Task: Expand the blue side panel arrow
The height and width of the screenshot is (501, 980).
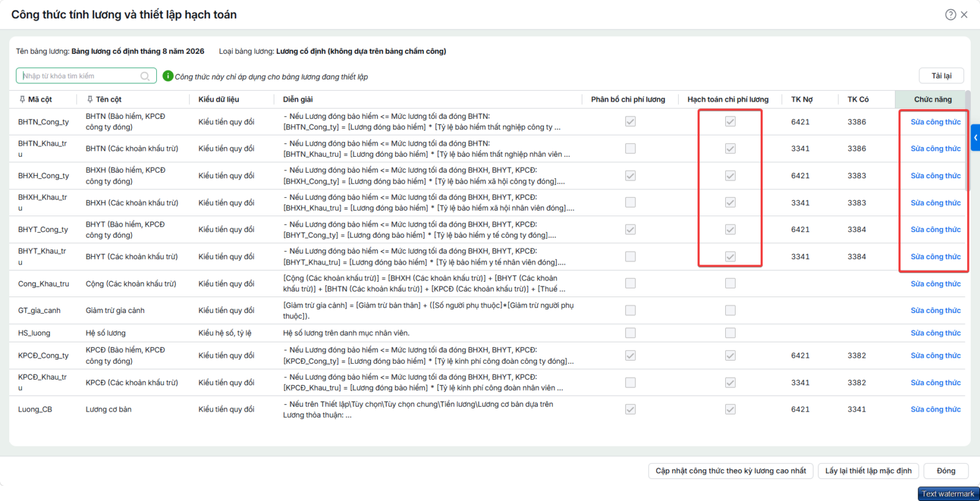Action: pyautogui.click(x=976, y=138)
